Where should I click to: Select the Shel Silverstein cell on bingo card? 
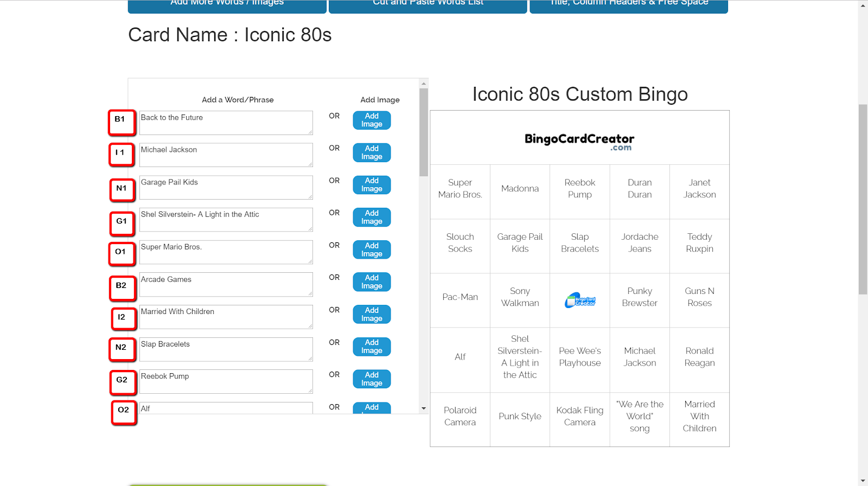pos(520,360)
